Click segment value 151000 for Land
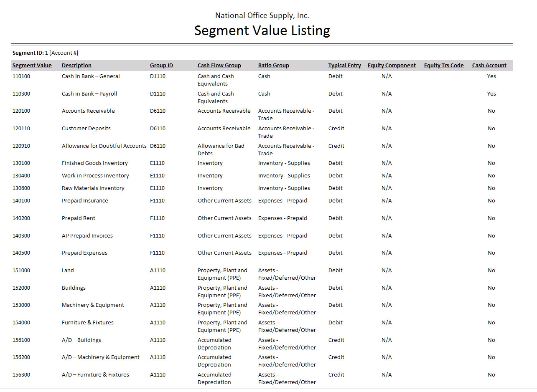The width and height of the screenshot is (537, 392). 21,271
